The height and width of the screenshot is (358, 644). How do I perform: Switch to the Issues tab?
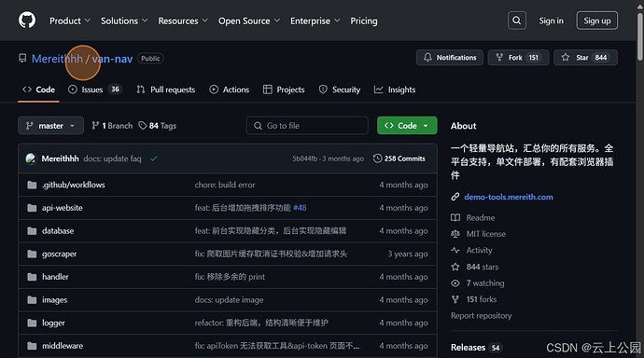click(94, 89)
